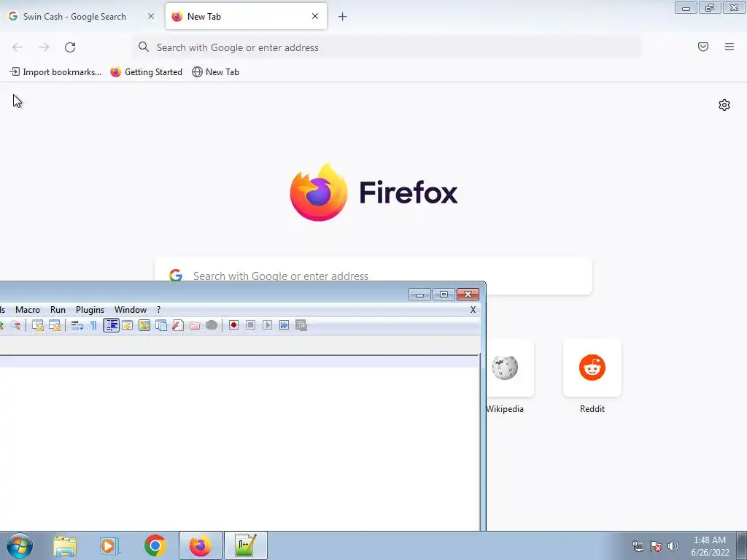
Task: Open the Function List panel icon
Action: pos(178,325)
